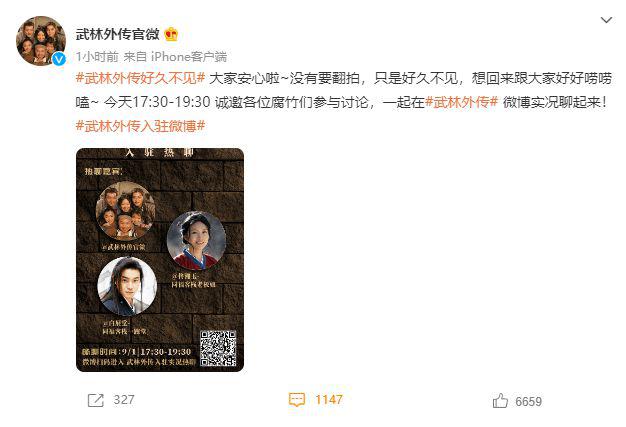Click the repost share icon
The image size is (626, 427).
click(95, 400)
